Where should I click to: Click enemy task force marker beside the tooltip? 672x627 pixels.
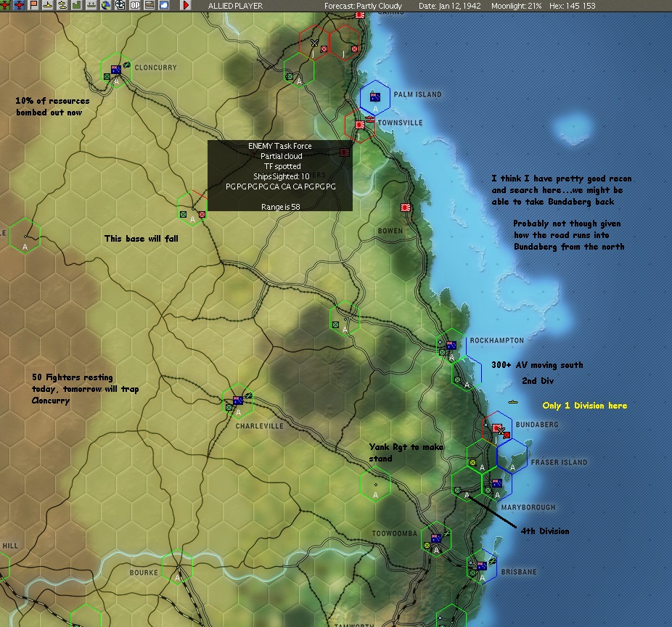[x=345, y=152]
